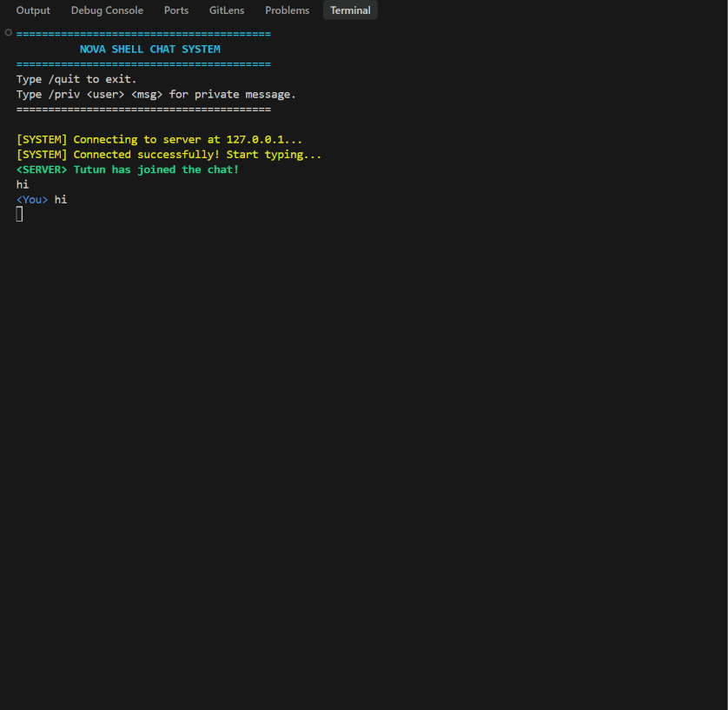
Task: Show the Problems tab
Action: [x=287, y=10]
